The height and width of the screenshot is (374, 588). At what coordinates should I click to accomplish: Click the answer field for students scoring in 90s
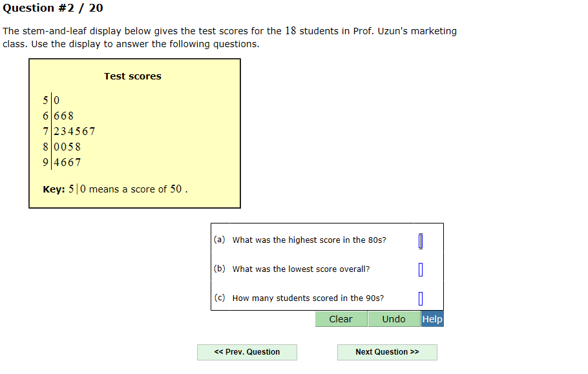[x=421, y=298]
